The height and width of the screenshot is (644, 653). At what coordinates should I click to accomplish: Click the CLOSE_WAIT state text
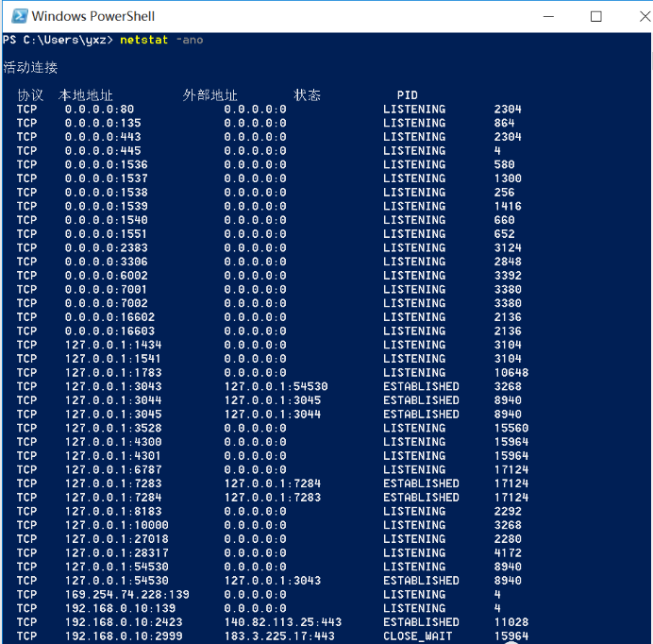pyautogui.click(x=418, y=636)
